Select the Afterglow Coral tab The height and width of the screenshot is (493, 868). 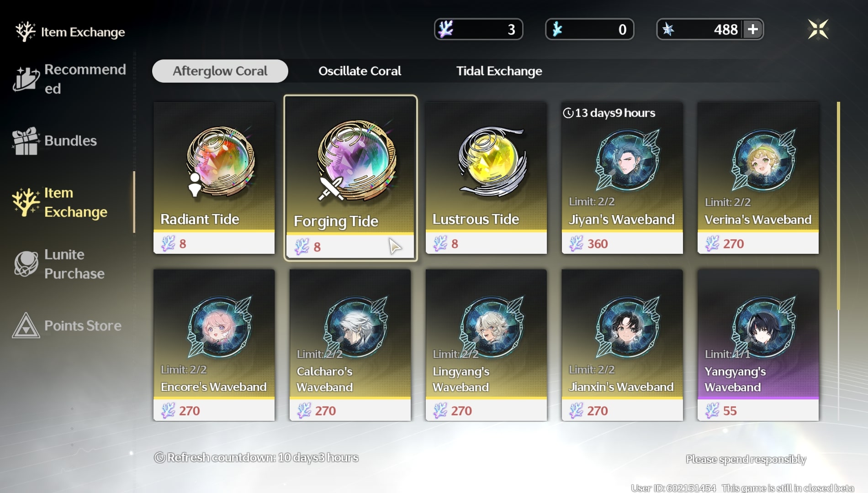pyautogui.click(x=220, y=71)
